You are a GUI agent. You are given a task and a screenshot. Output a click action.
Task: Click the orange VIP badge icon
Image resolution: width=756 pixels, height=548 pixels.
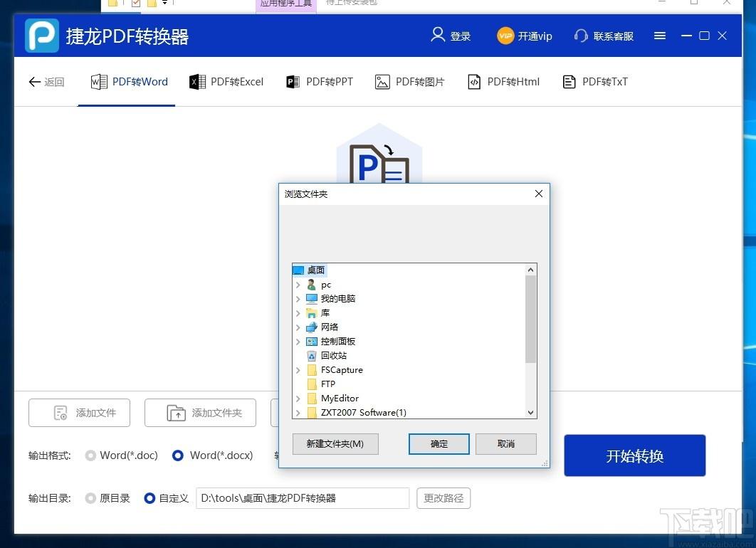coord(505,36)
